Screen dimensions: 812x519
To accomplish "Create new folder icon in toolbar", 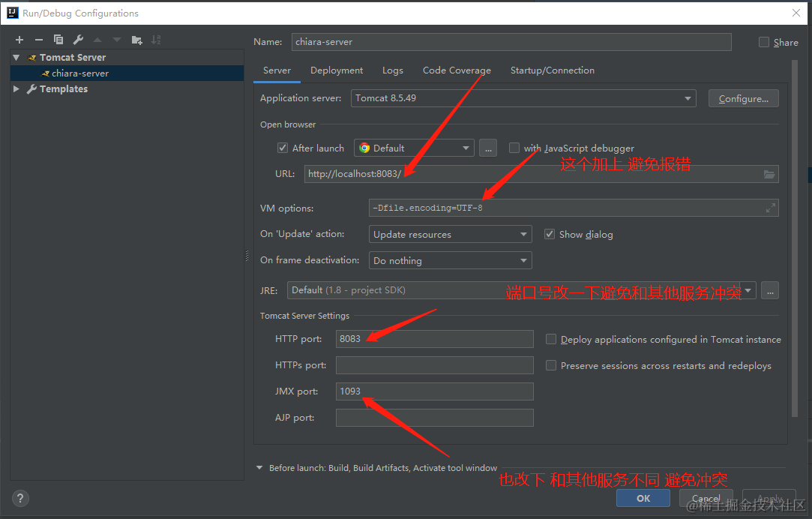I will (136, 40).
